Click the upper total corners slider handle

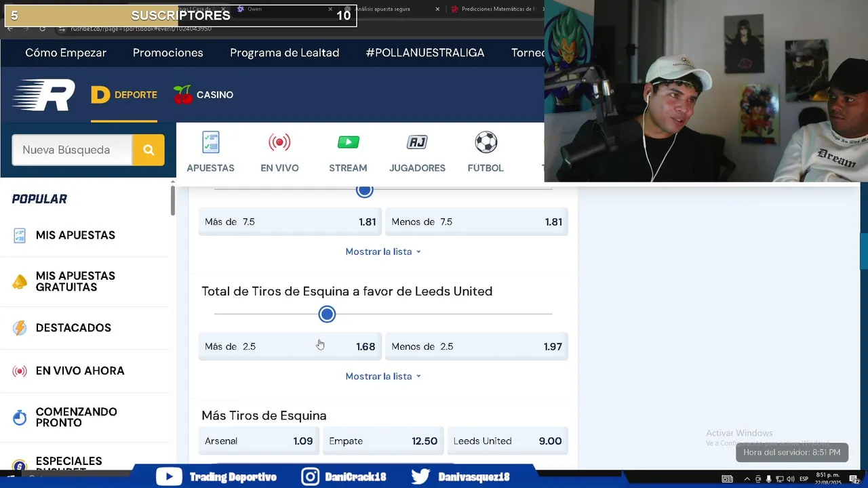[x=365, y=190]
